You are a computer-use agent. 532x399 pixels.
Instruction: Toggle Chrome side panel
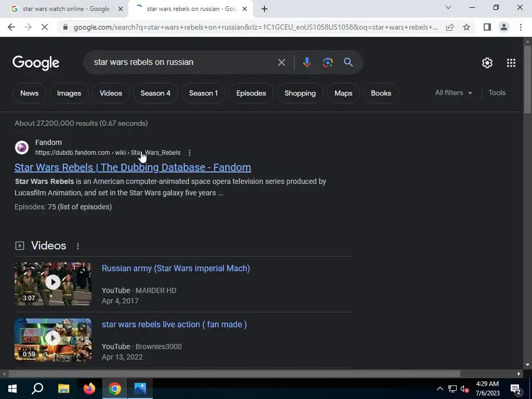[x=487, y=27]
